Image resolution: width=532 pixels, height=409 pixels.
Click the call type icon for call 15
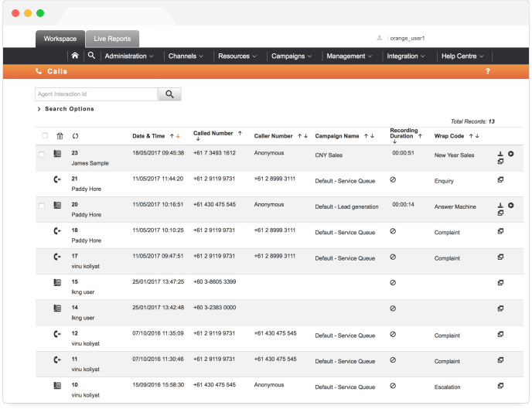(x=57, y=282)
